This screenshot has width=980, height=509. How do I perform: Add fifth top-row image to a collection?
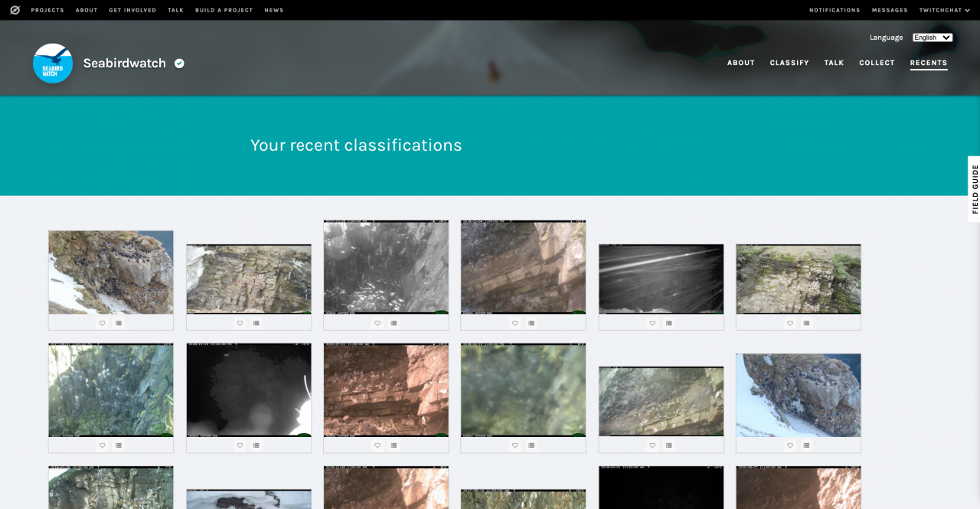[669, 323]
